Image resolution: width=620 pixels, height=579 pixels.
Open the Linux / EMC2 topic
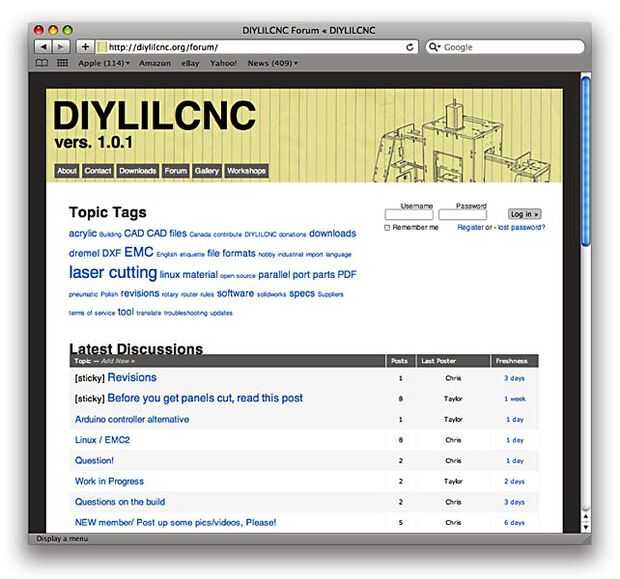click(x=102, y=440)
